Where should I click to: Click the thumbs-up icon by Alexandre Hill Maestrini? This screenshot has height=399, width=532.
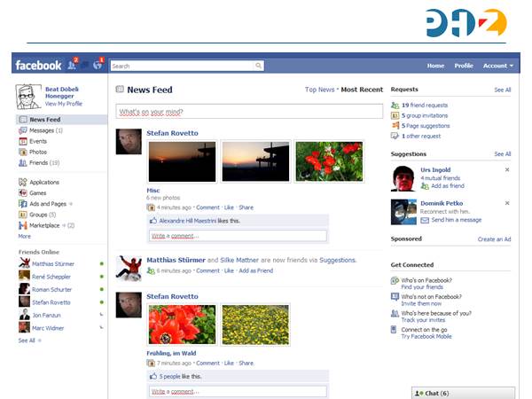[153, 221]
